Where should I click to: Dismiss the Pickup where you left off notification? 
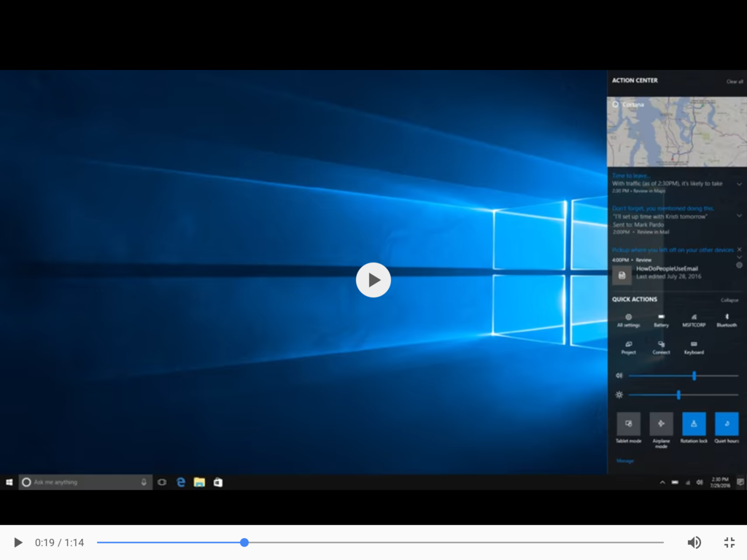tap(740, 249)
